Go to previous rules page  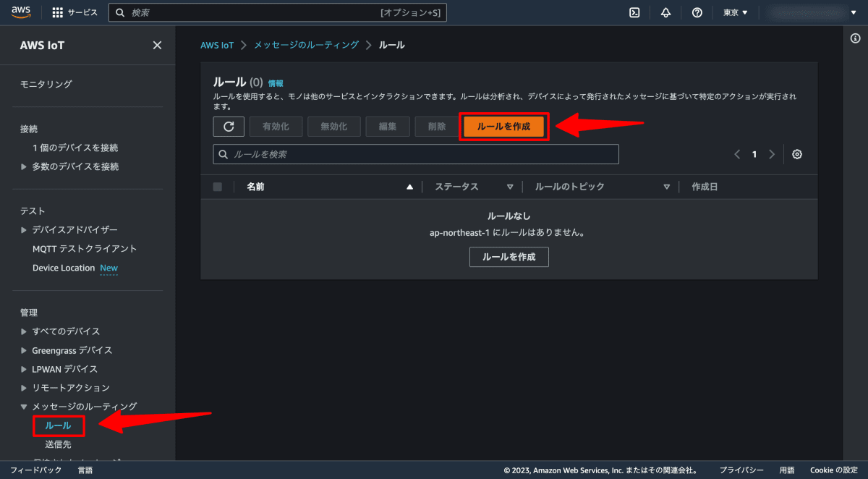coord(737,154)
